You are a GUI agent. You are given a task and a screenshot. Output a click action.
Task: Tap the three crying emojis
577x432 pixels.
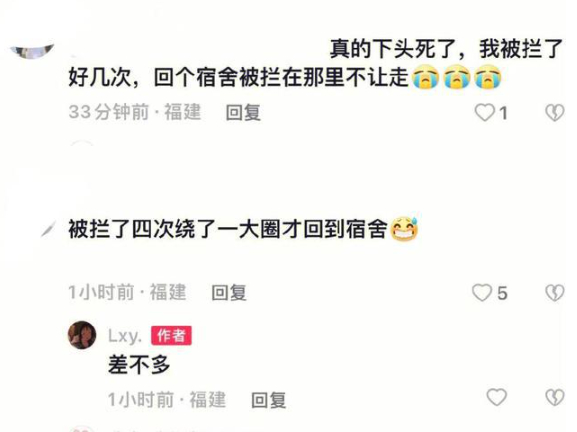coord(456,78)
